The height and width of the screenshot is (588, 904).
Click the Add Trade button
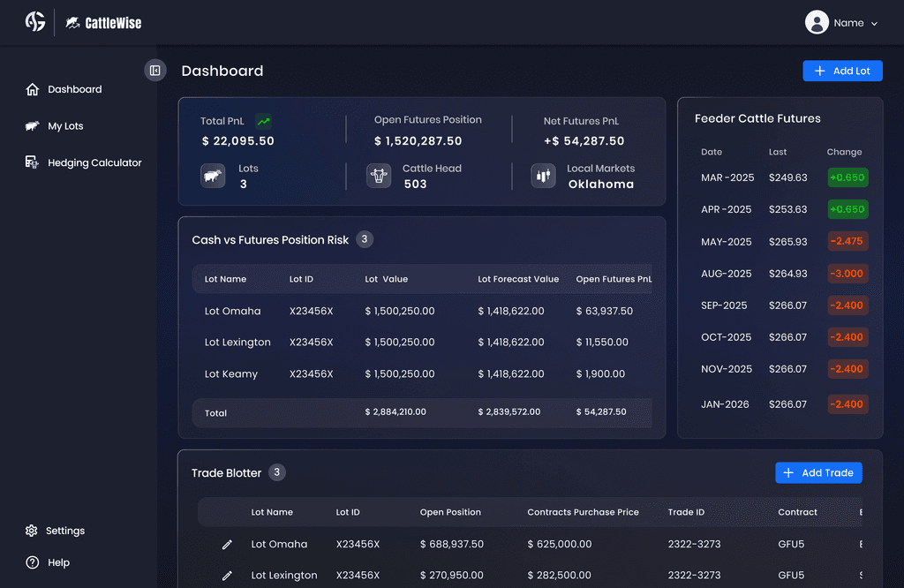point(818,472)
